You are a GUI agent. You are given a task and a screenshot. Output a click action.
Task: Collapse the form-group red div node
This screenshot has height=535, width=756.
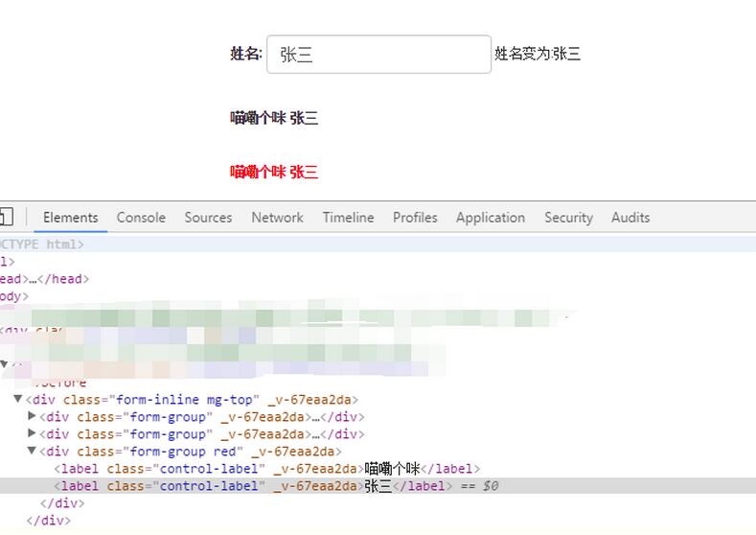coord(33,451)
